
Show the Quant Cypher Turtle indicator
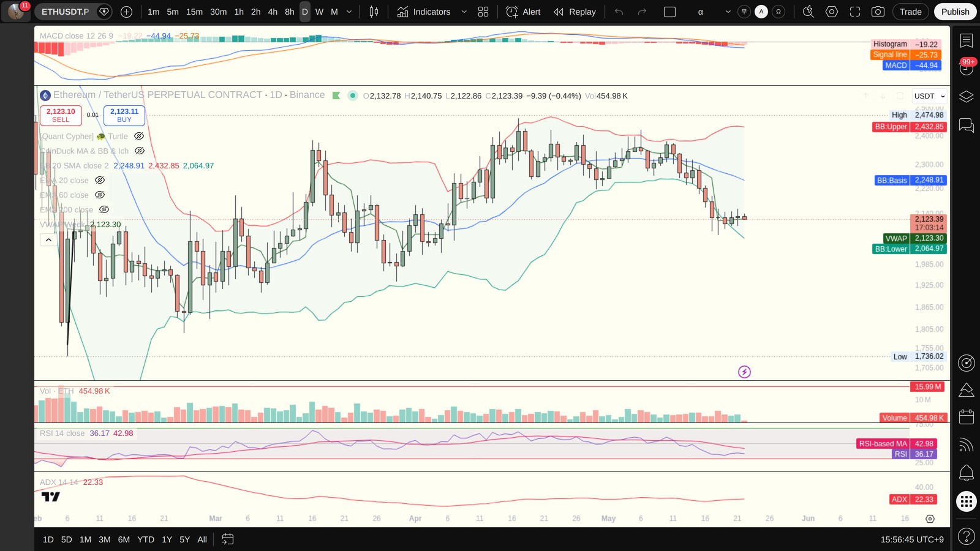pyautogui.click(x=139, y=137)
